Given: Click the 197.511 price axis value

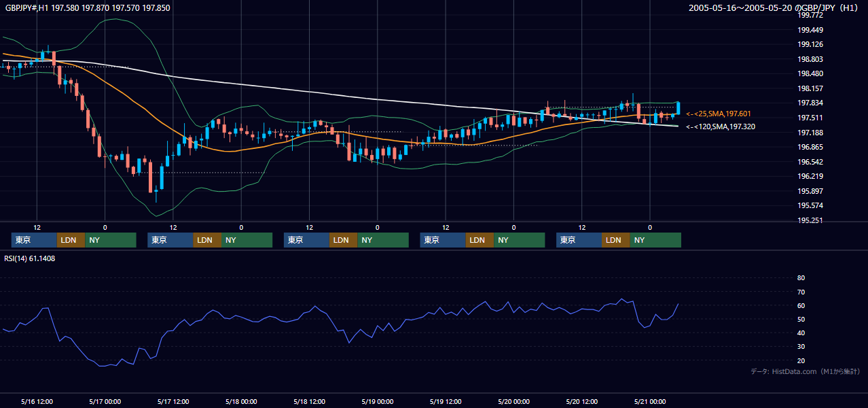Looking at the screenshot, I should tap(810, 118).
